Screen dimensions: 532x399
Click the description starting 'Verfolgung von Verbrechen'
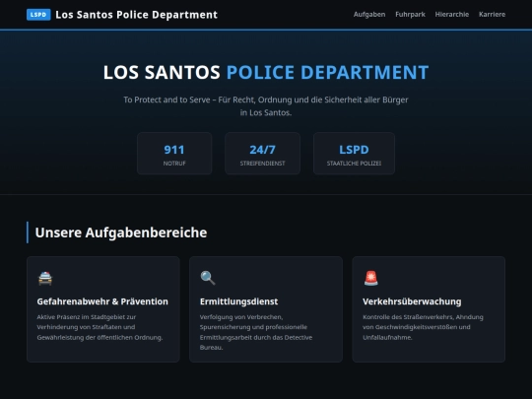256,332
